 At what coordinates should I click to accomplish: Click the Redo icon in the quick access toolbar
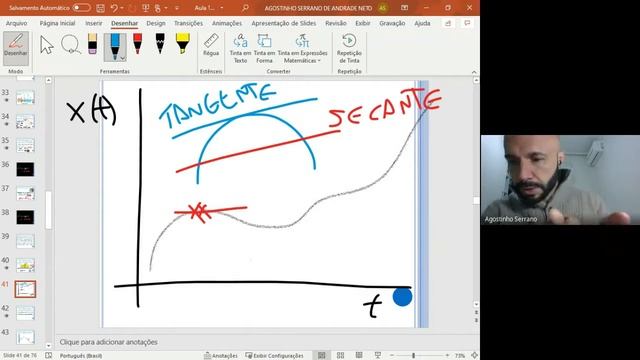pyautogui.click(x=132, y=8)
